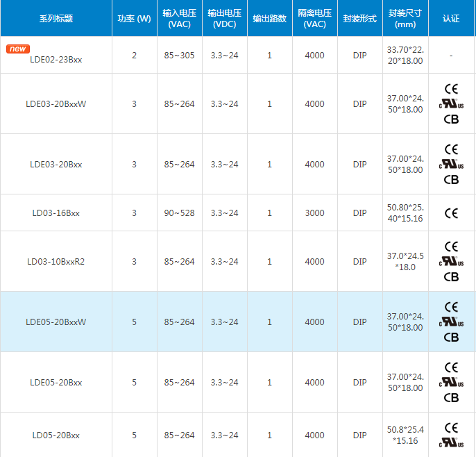Open the LDE03-20BxxW product series

tap(56, 104)
